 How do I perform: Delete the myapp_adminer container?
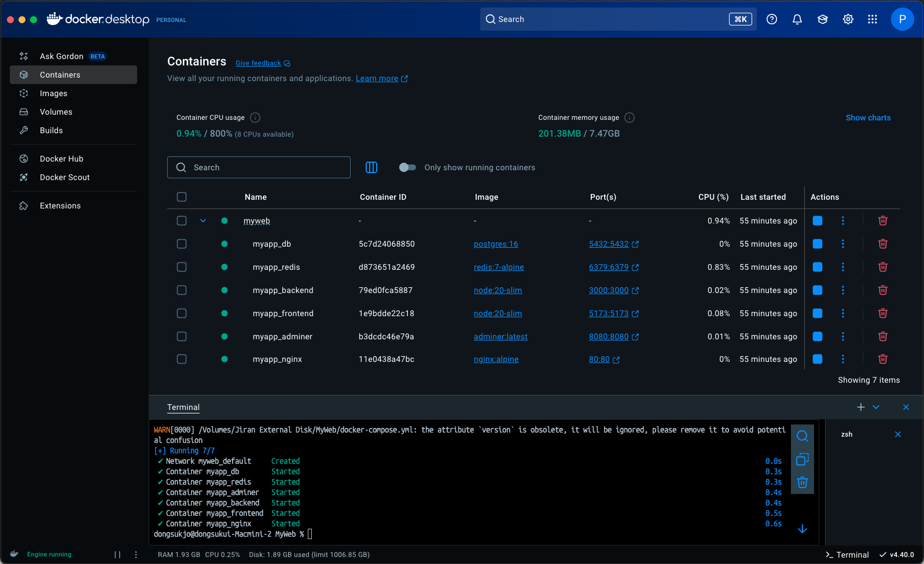(x=883, y=336)
